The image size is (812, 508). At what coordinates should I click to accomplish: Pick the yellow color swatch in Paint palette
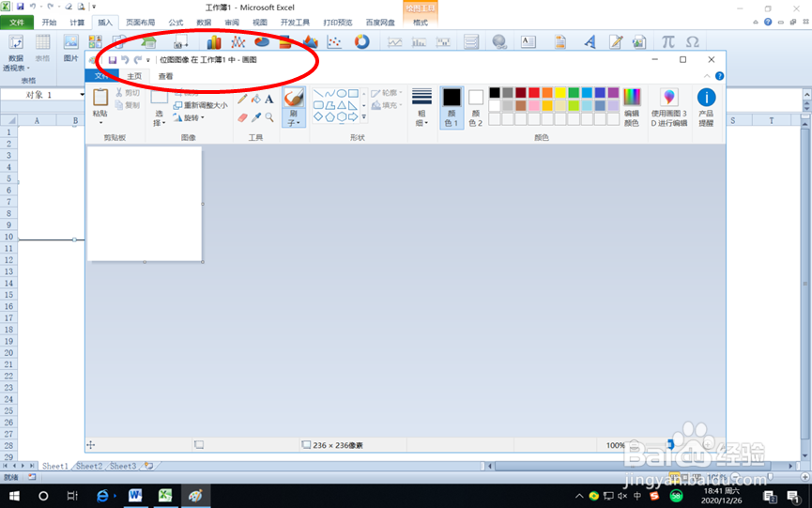coord(560,93)
